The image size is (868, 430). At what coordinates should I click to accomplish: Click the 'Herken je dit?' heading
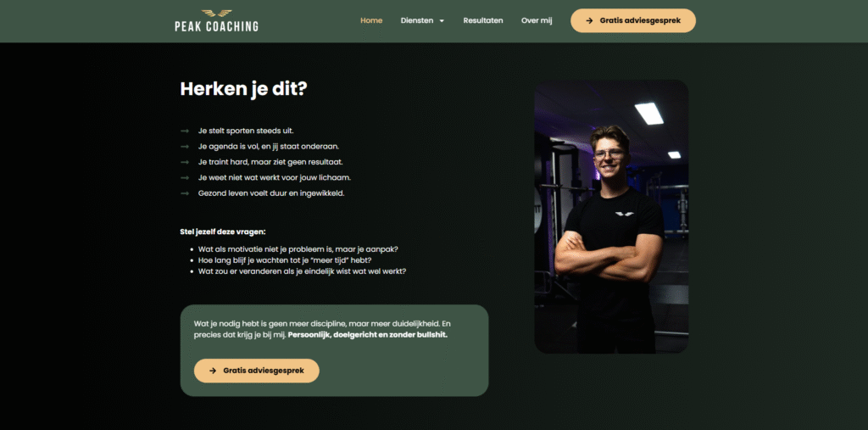[x=243, y=89]
